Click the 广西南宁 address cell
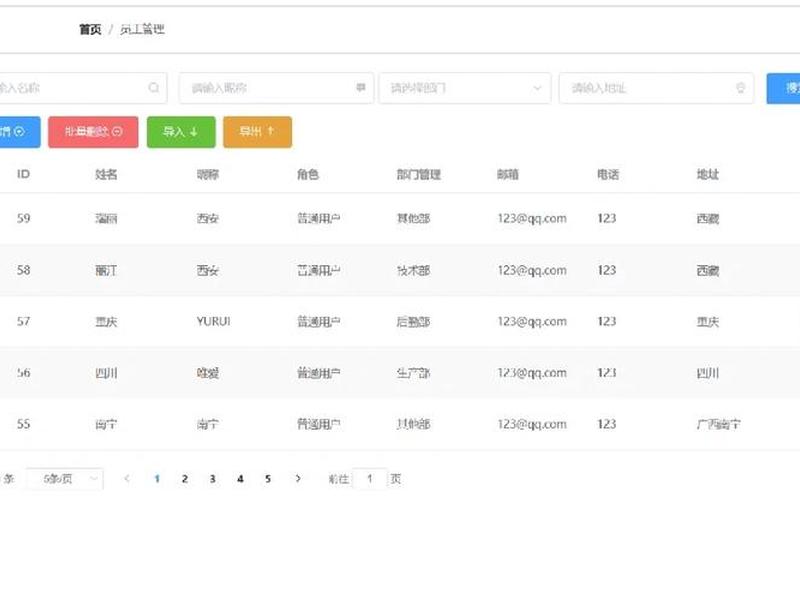 coord(719,424)
